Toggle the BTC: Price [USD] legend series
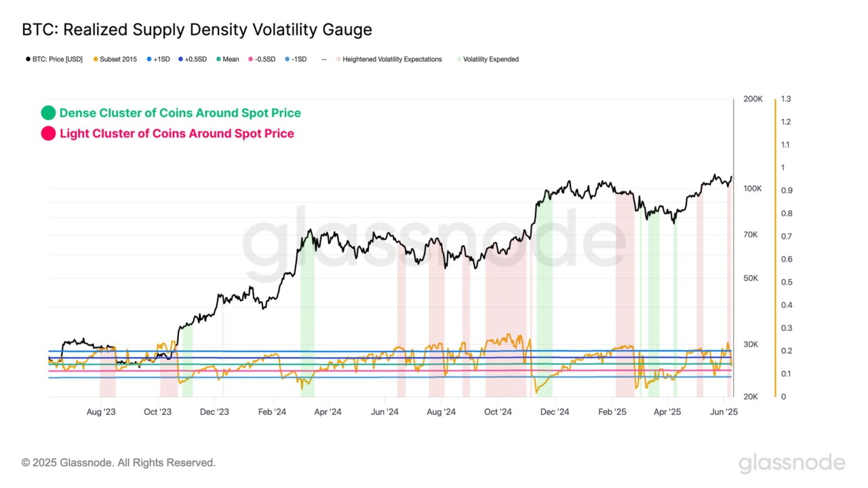The height and width of the screenshot is (488, 868). pos(54,60)
